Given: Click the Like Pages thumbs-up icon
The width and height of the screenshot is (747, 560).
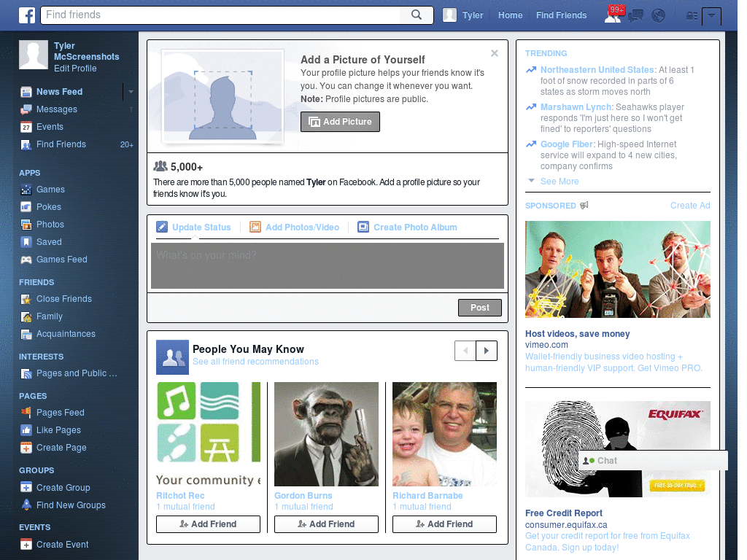Looking at the screenshot, I should (26, 430).
